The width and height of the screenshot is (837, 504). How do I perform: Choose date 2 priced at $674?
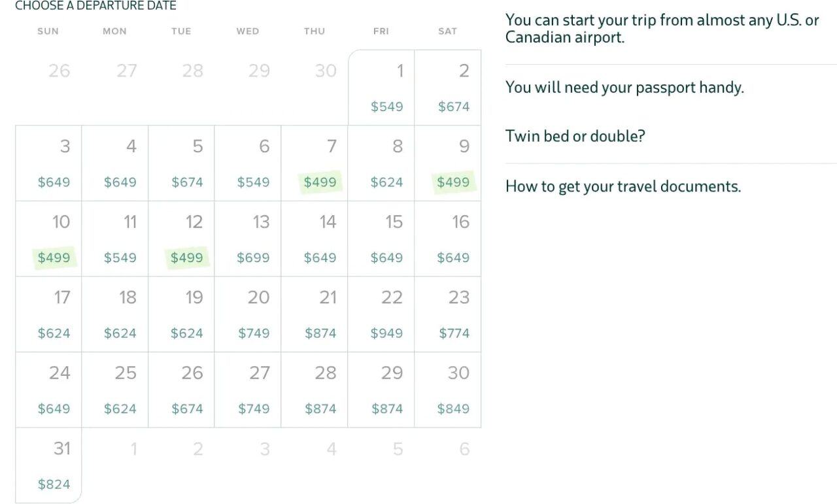pyautogui.click(x=448, y=88)
